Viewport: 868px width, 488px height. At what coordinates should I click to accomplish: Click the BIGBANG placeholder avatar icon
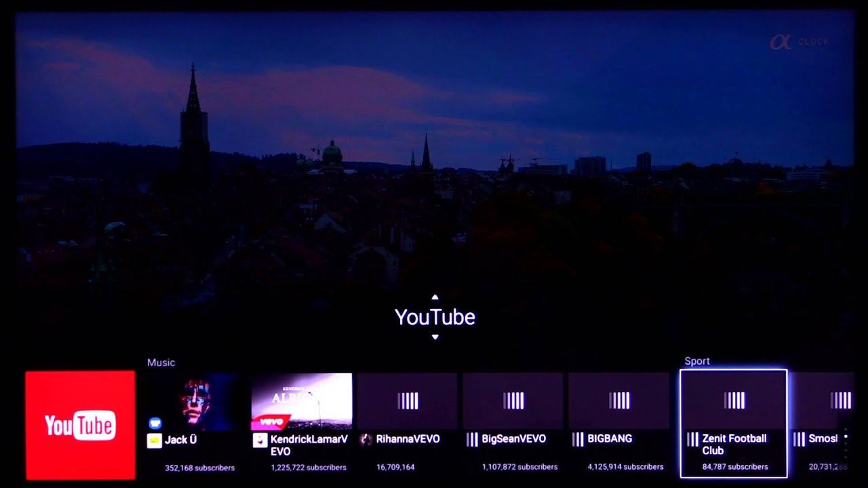point(578,440)
